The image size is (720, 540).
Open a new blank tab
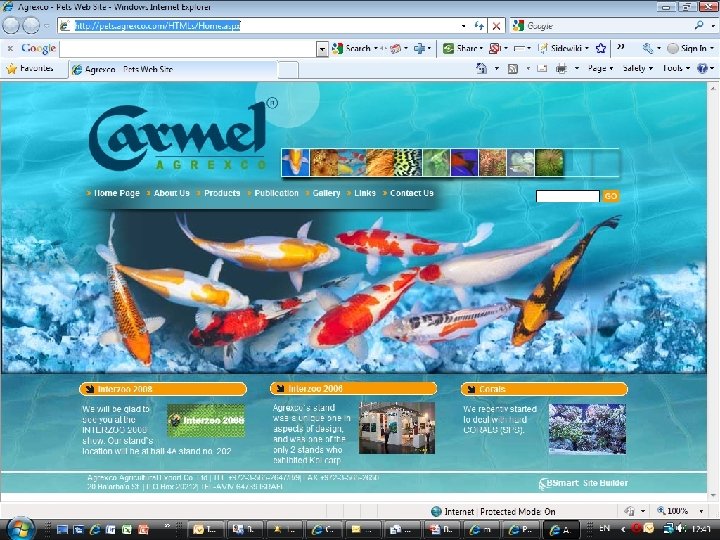point(288,70)
